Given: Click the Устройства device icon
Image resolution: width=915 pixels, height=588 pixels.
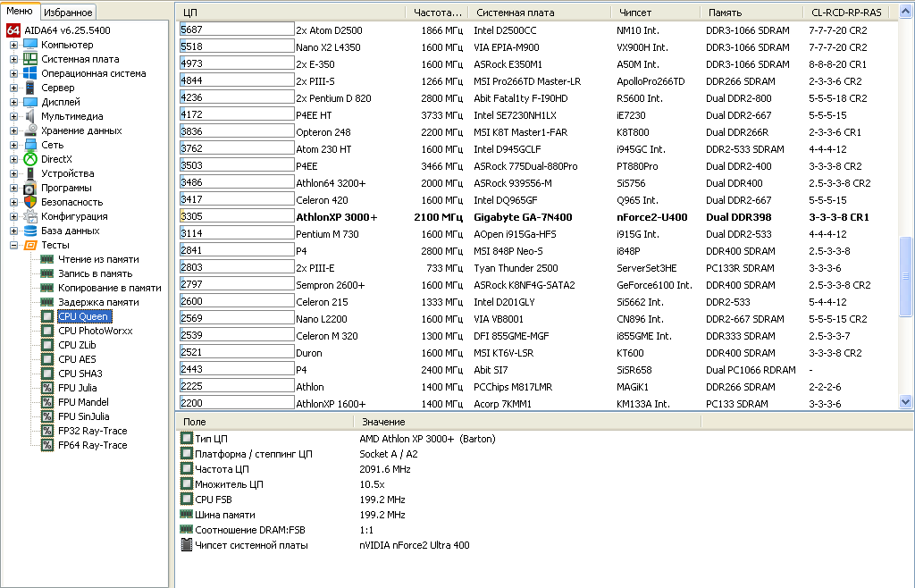Looking at the screenshot, I should point(30,173).
